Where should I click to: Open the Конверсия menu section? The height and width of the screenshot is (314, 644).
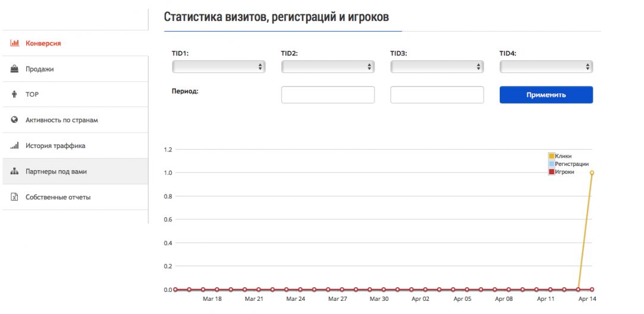point(75,43)
